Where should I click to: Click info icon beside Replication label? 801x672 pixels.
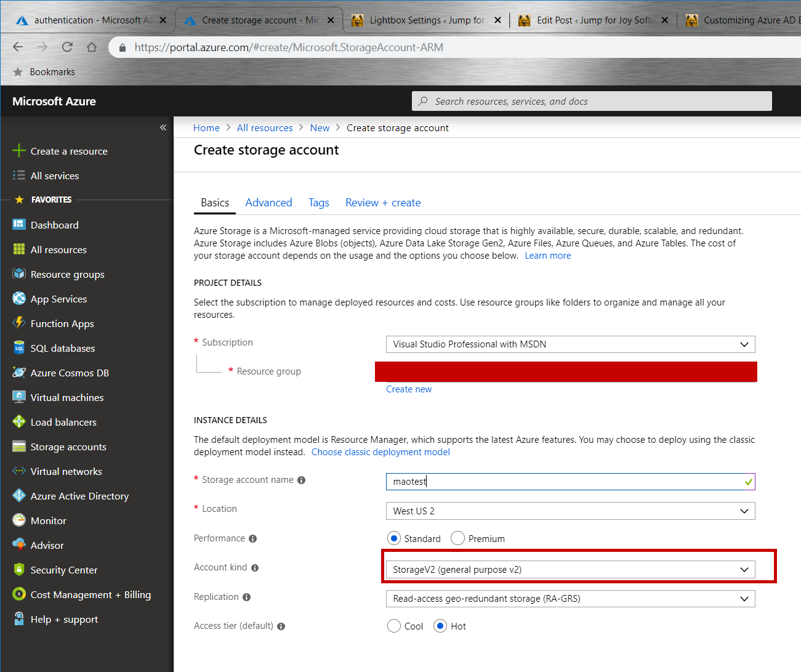tap(246, 597)
